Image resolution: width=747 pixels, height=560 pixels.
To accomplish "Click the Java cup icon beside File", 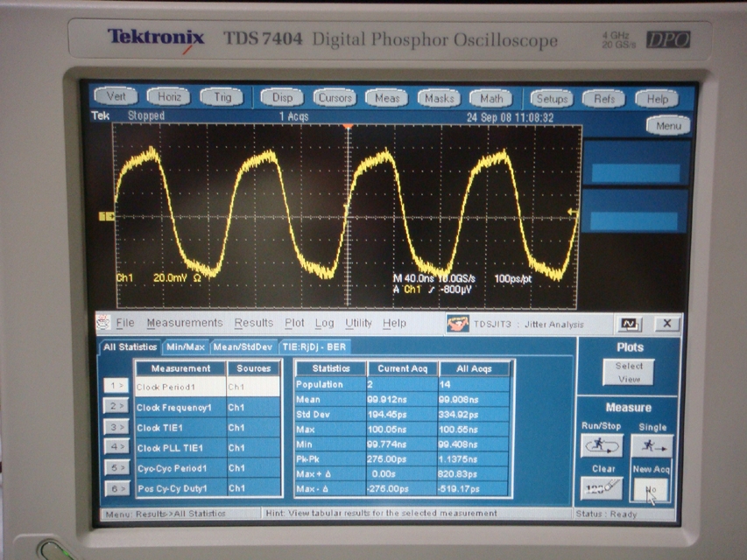I will (103, 322).
